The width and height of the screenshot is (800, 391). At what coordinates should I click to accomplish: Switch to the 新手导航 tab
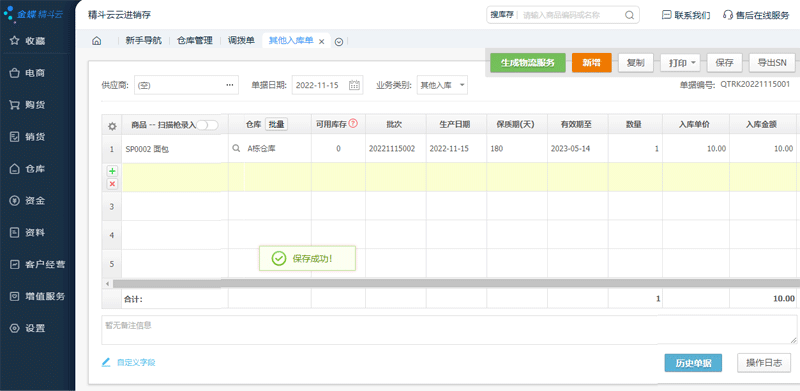[143, 41]
